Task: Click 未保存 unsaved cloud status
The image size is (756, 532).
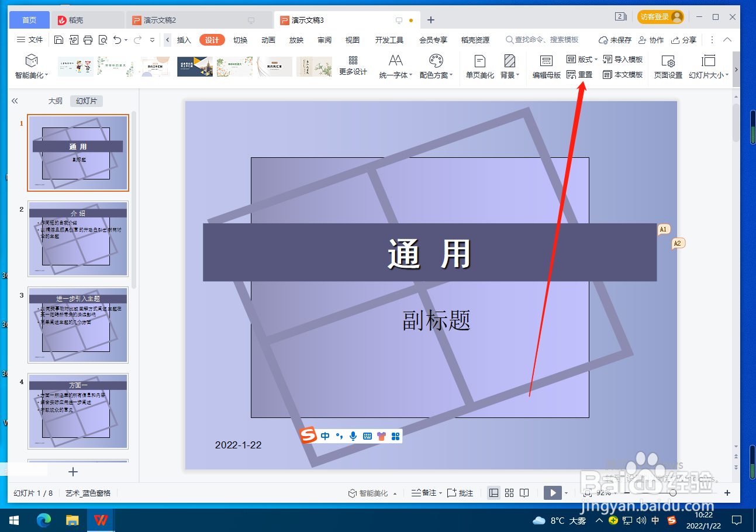Action: (615, 40)
